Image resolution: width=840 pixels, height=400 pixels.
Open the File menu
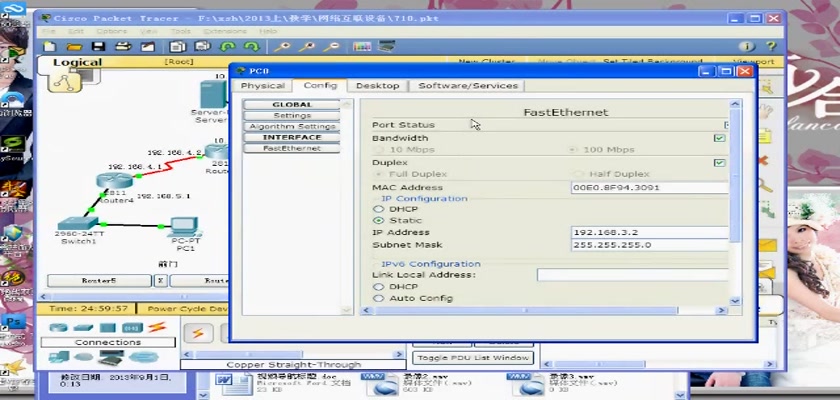pos(49,32)
